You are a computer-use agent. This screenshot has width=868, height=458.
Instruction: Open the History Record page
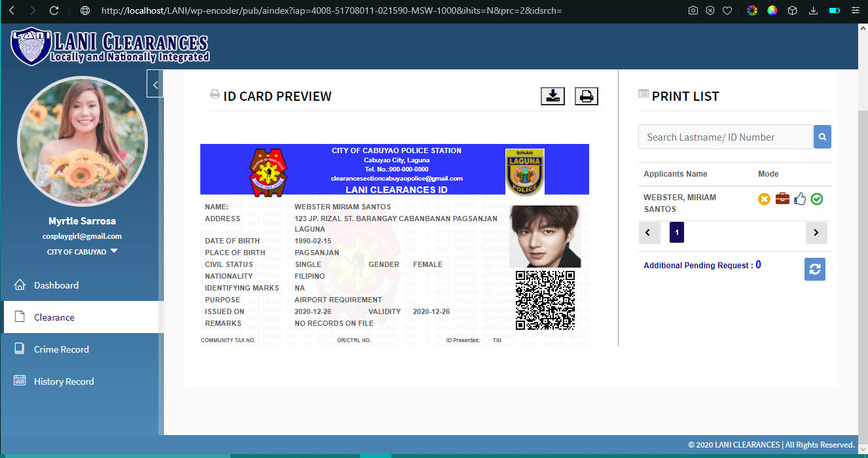(63, 381)
